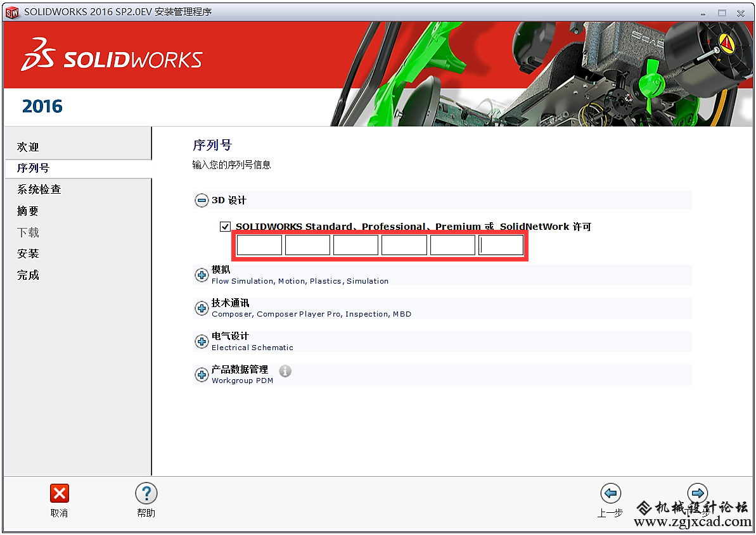Click the 'Workgroup PDM' text
This screenshot has width=756, height=535.
click(x=243, y=381)
